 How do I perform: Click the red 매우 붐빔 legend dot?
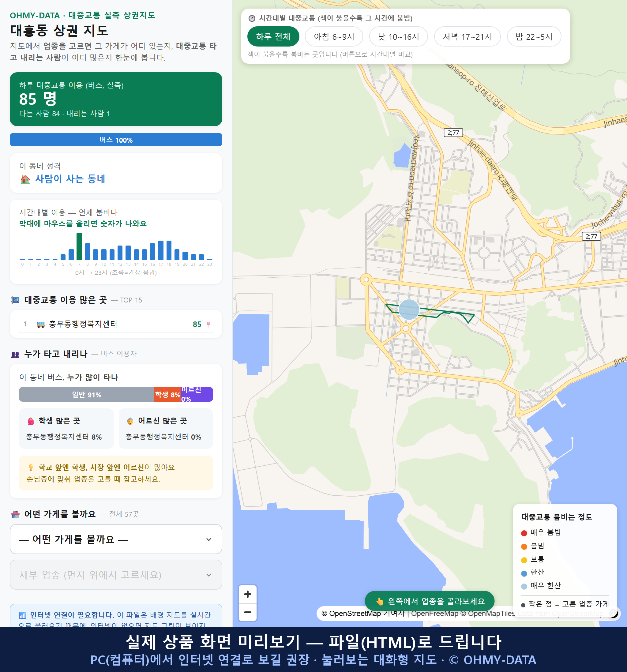pyautogui.click(x=524, y=533)
